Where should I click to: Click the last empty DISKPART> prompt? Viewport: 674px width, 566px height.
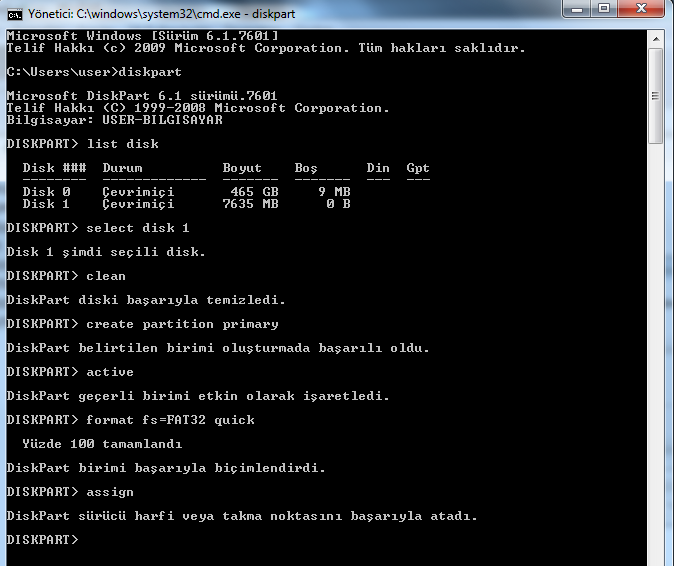[43, 540]
